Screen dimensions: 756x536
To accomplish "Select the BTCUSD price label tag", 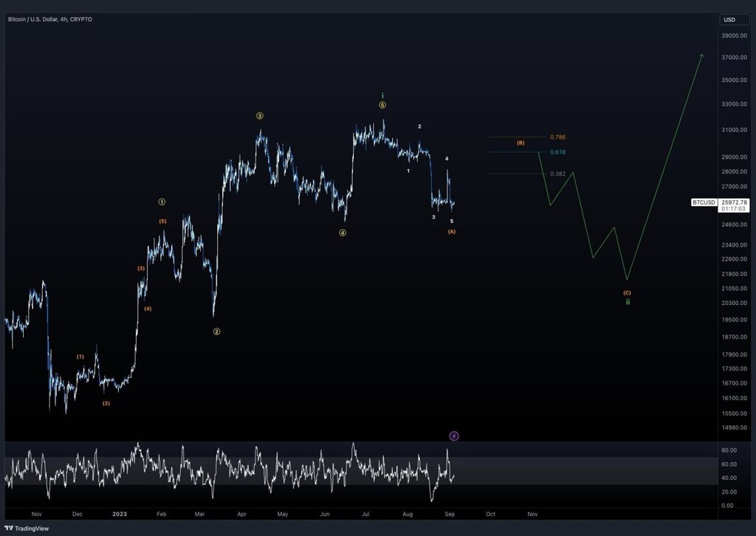I will [704, 202].
